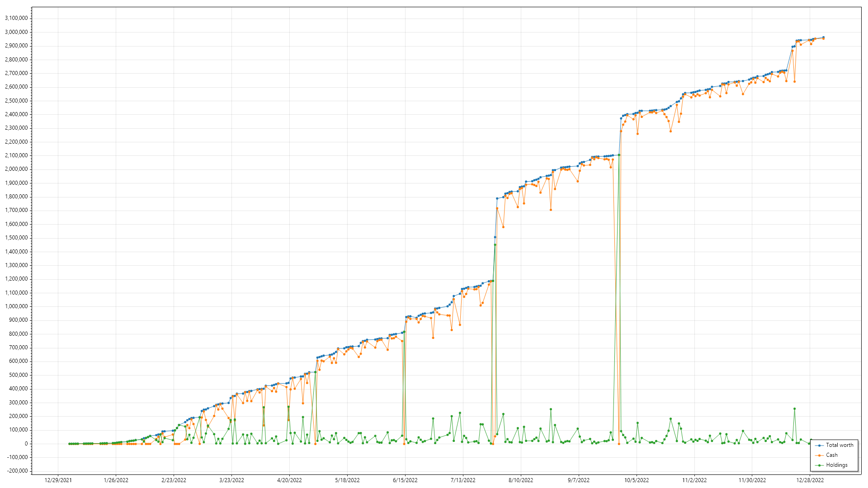Click the 11/30/2022 x-axis date label

752,480
